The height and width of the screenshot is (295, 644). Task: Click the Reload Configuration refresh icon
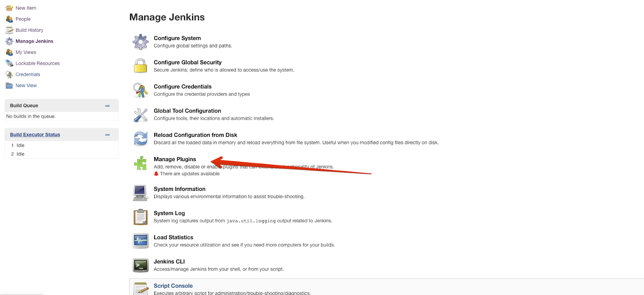(140, 139)
